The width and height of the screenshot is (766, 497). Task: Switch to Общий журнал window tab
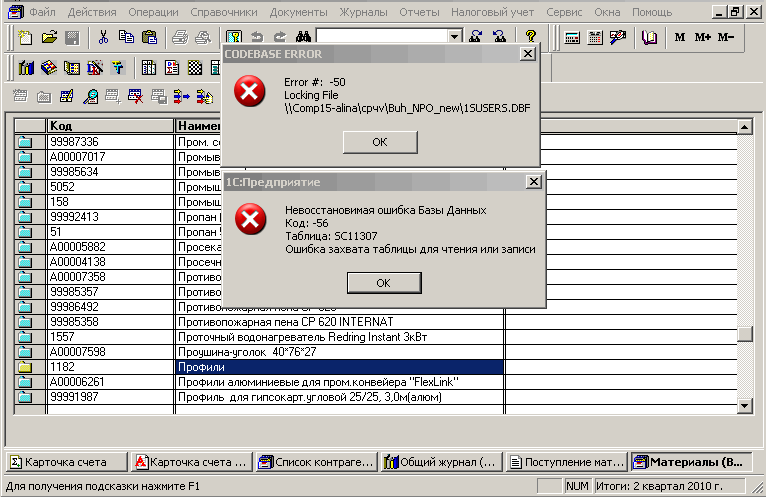[x=441, y=462]
